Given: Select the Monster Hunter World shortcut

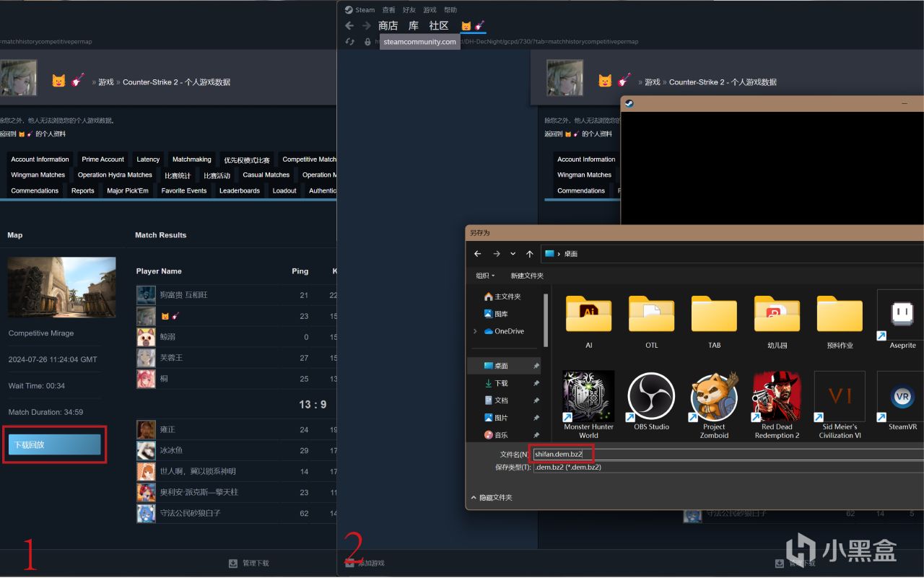Looking at the screenshot, I should [x=588, y=405].
